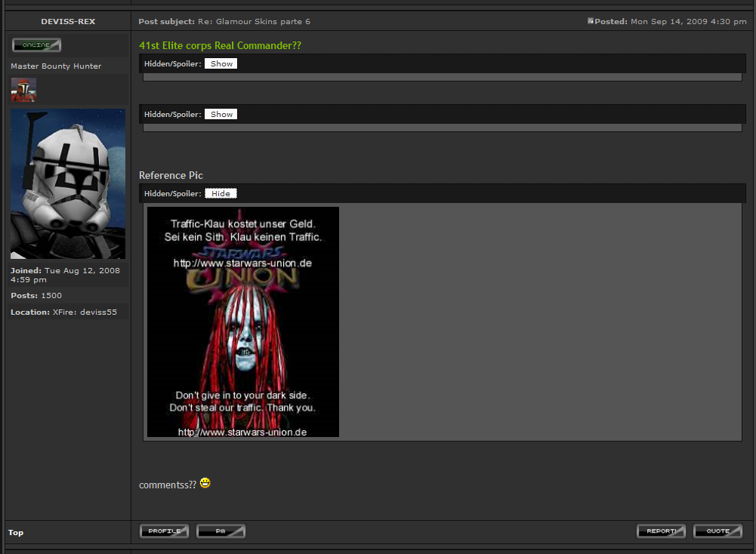The height and width of the screenshot is (554, 756).
Task: Click 'Post subject: Re: Glamour Skins parte 6'
Action: pyautogui.click(x=224, y=22)
